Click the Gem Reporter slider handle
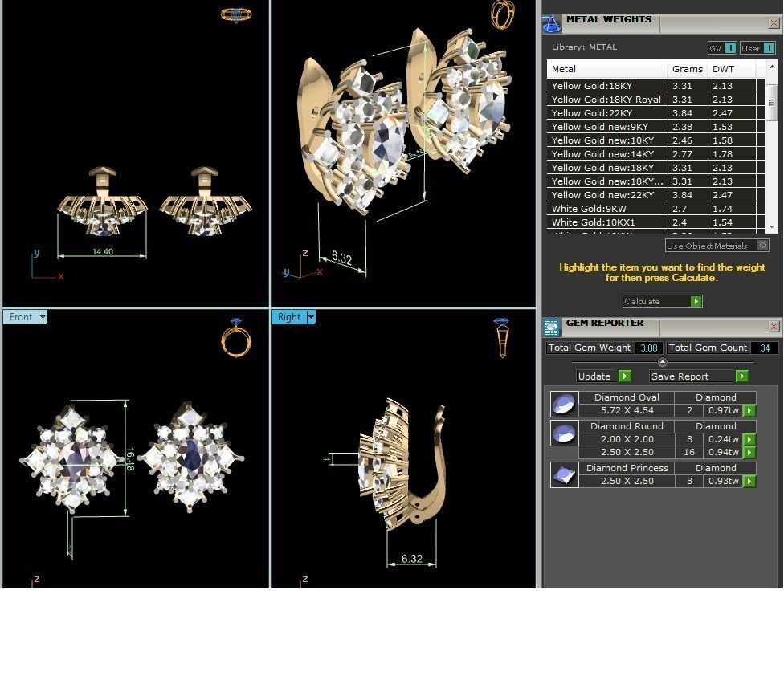Image resolution: width=784 pixels, height=696 pixels. (663, 362)
